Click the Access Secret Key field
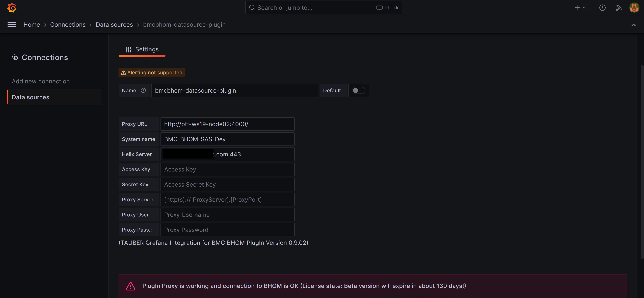This screenshot has width=644, height=298. (228, 184)
